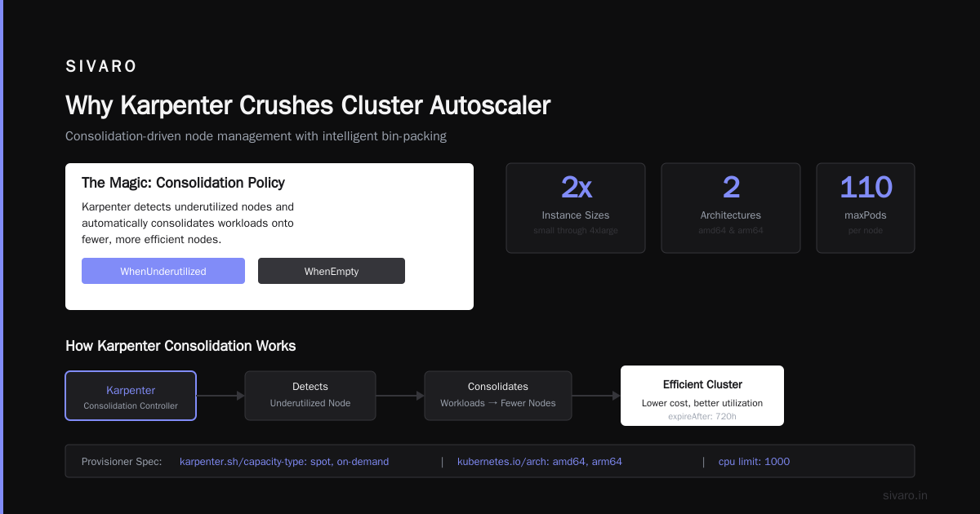980x514 pixels.
Task: Click 'per node' caption under maxPods
Action: coord(866,231)
